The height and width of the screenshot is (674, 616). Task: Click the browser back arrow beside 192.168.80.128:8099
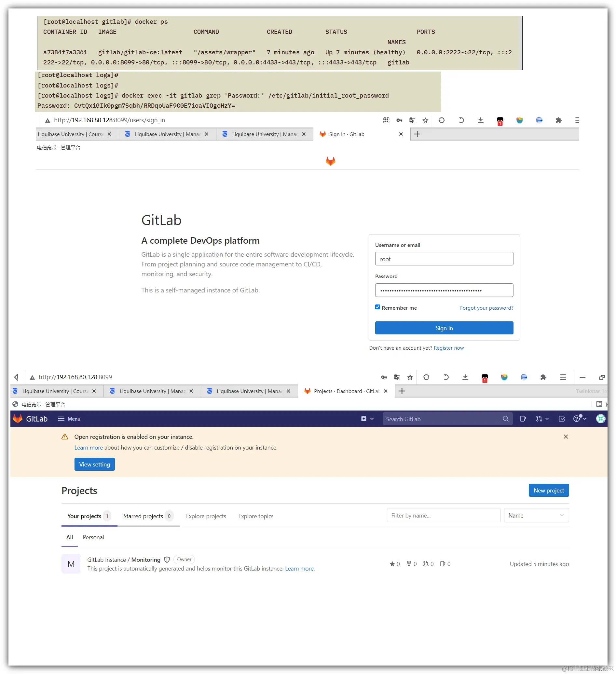click(16, 377)
